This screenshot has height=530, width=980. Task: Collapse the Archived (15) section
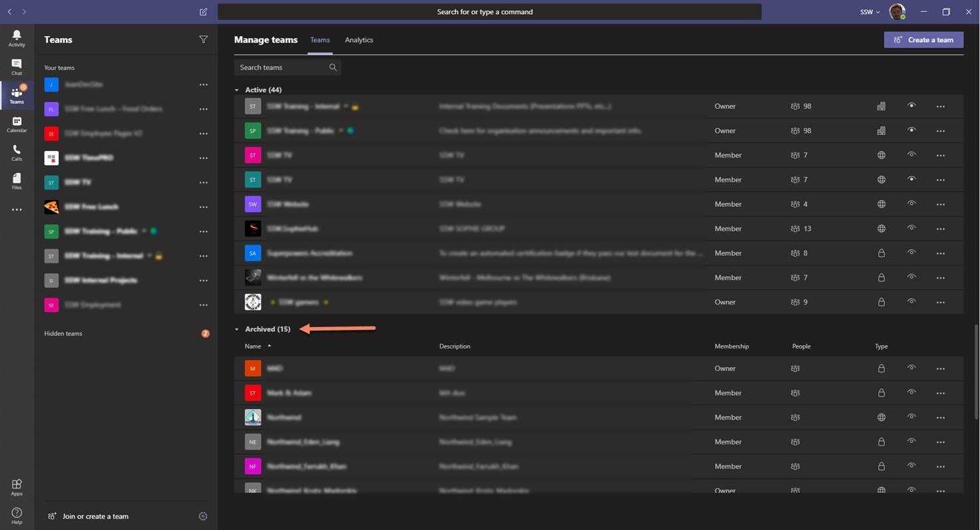tap(237, 329)
